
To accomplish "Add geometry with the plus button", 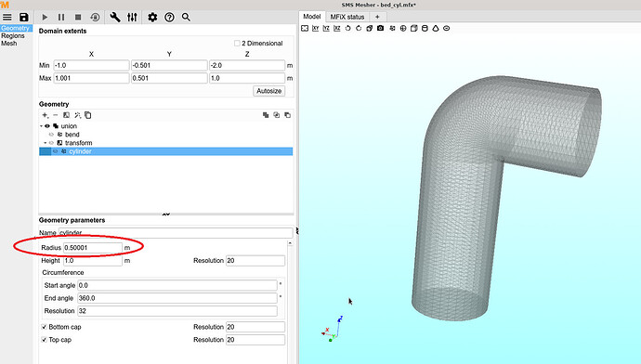I will [x=45, y=115].
